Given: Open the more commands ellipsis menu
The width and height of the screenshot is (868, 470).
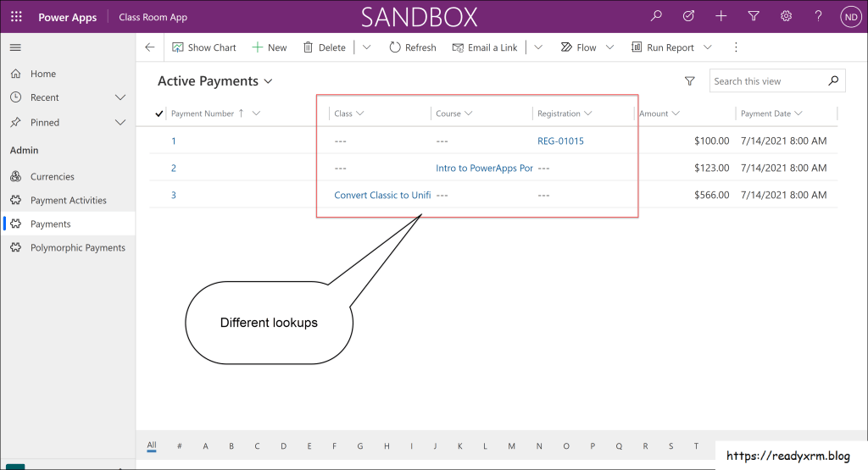Looking at the screenshot, I should click(736, 47).
